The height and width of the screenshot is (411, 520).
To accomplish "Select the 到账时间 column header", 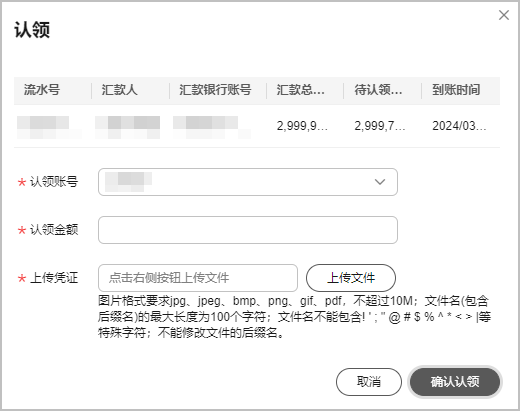I will coord(456,90).
